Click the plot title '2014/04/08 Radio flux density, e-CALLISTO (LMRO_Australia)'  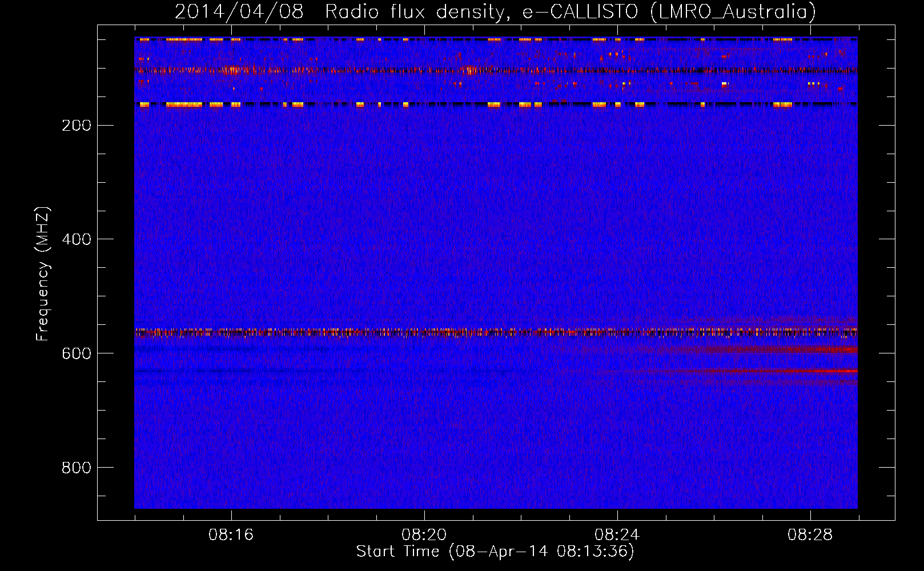click(495, 11)
